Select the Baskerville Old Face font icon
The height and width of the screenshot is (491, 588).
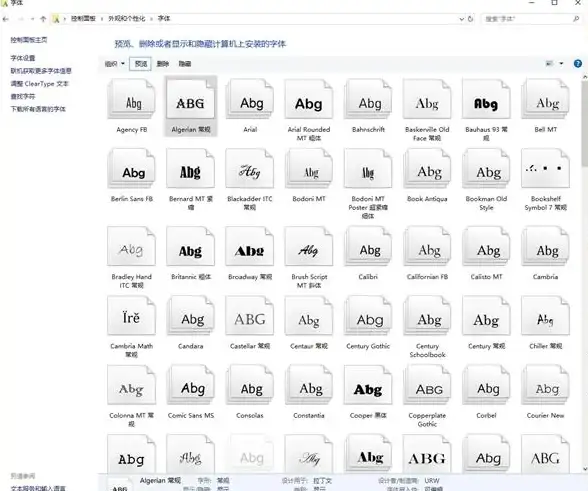point(427,99)
